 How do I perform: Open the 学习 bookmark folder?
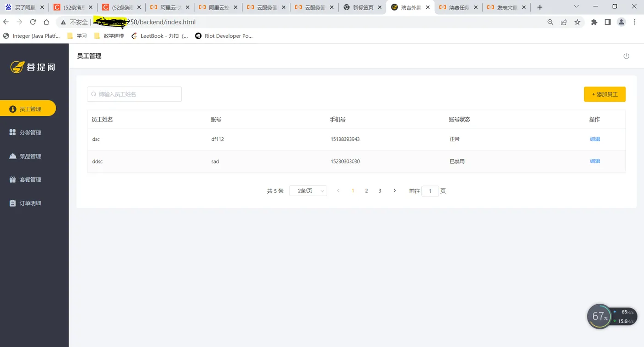(x=77, y=36)
